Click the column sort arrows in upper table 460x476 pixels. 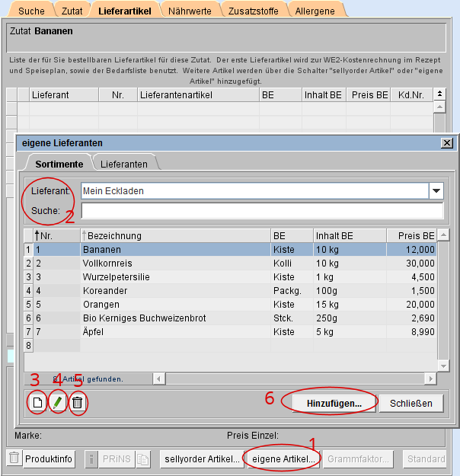tap(439, 94)
